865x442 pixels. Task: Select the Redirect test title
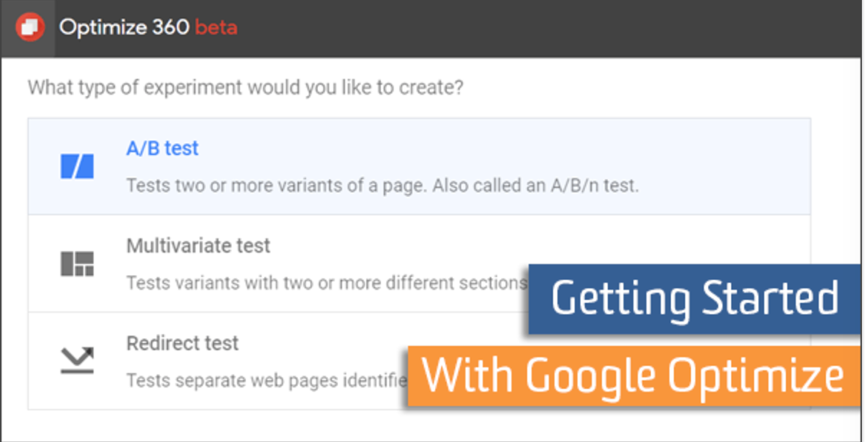[182, 344]
